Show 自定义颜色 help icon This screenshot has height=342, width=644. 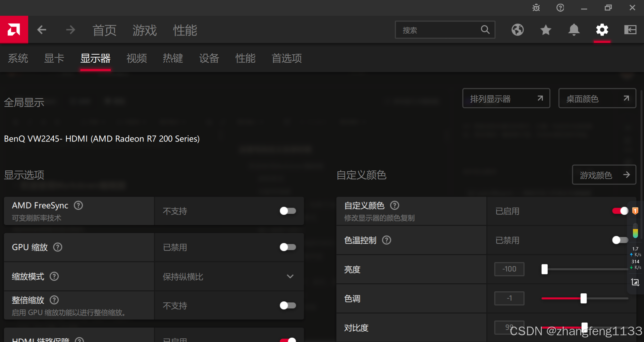[x=395, y=205]
